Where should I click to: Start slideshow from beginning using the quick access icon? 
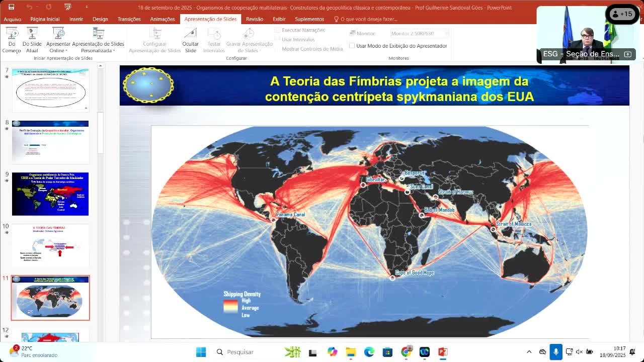pos(68,7)
